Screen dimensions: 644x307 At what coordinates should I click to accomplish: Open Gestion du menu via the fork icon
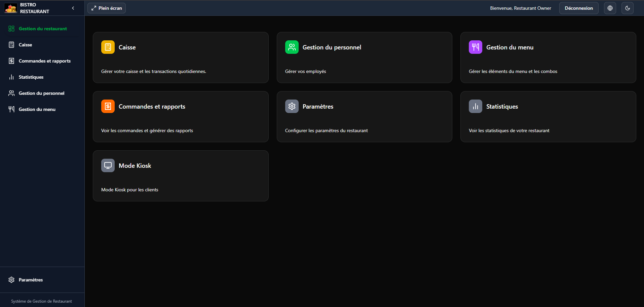point(475,47)
